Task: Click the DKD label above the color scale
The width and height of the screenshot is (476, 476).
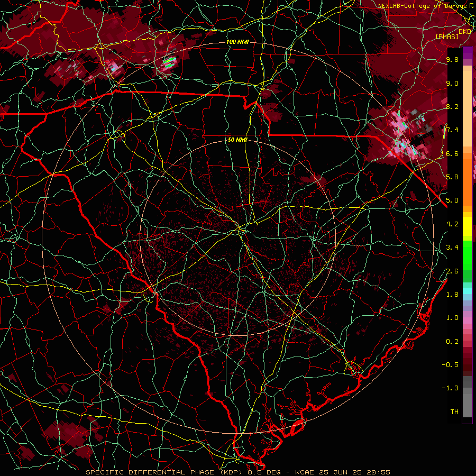Action: pos(465,32)
